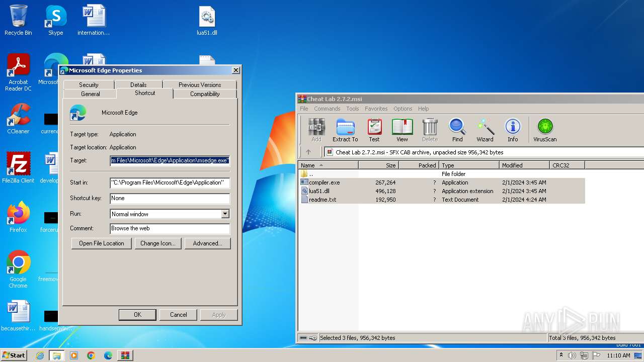Switch to the General tab

pos(91,94)
